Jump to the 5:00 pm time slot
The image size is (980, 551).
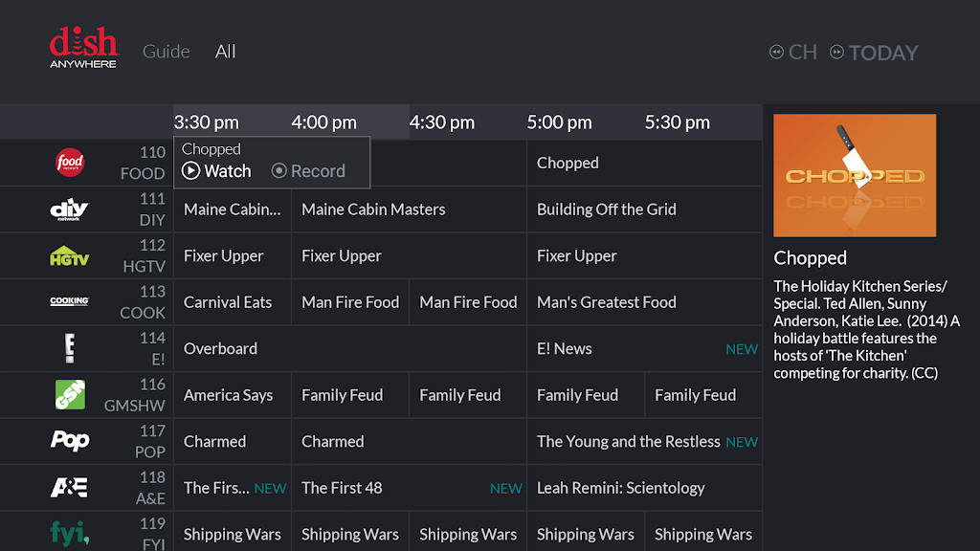click(x=559, y=122)
